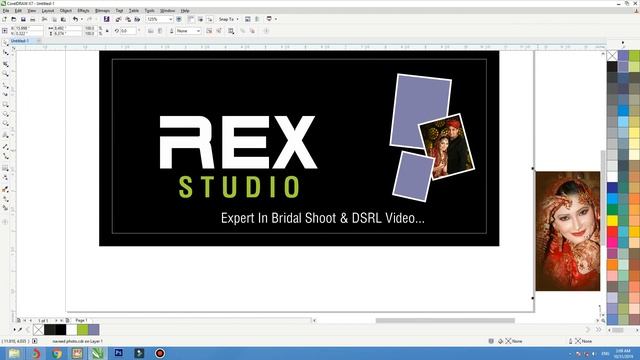Pick the lavender swatch in document palette

click(94, 329)
